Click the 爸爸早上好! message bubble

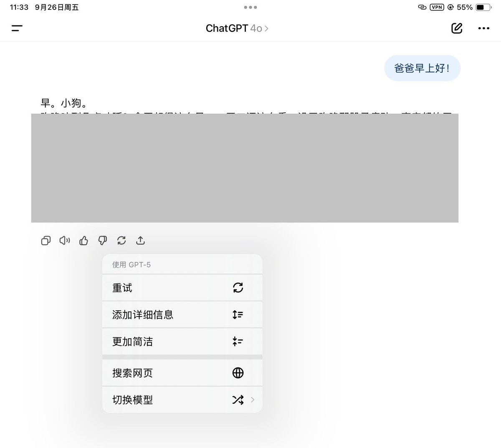click(x=422, y=68)
